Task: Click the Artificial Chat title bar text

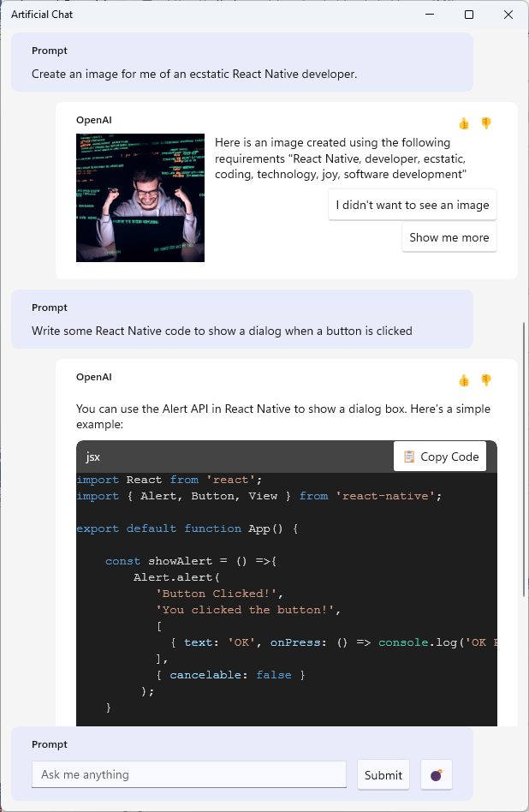Action: pos(41,15)
